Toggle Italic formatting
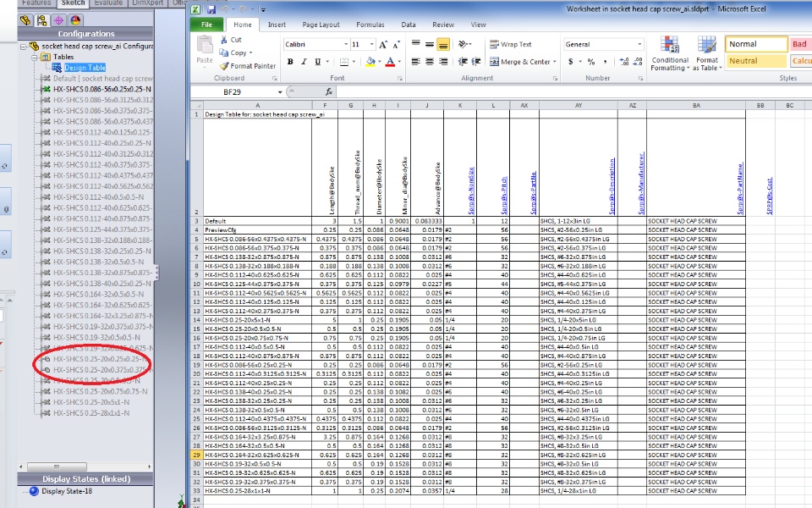 304,62
